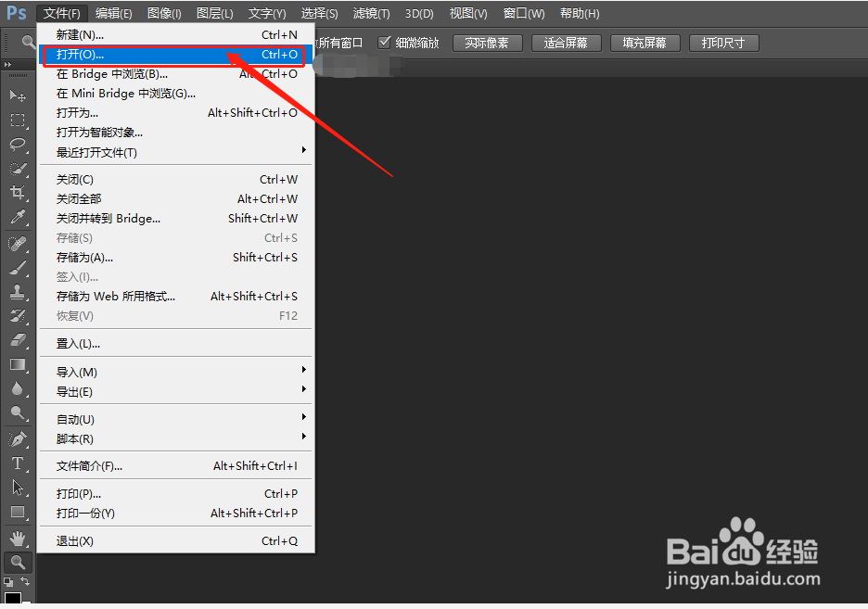Choose 存储为 Web 所用格式...
Image resolution: width=868 pixels, height=609 pixels.
coord(175,297)
